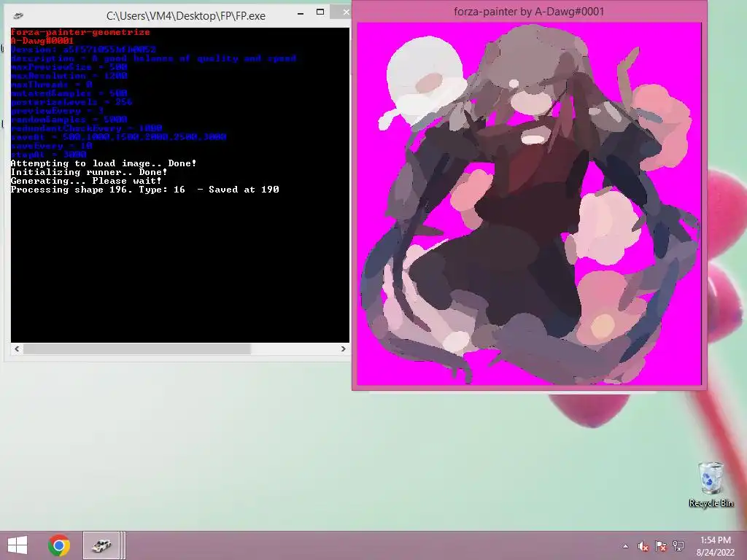Click the console horizontal scrollbar thumb

pyautogui.click(x=137, y=349)
